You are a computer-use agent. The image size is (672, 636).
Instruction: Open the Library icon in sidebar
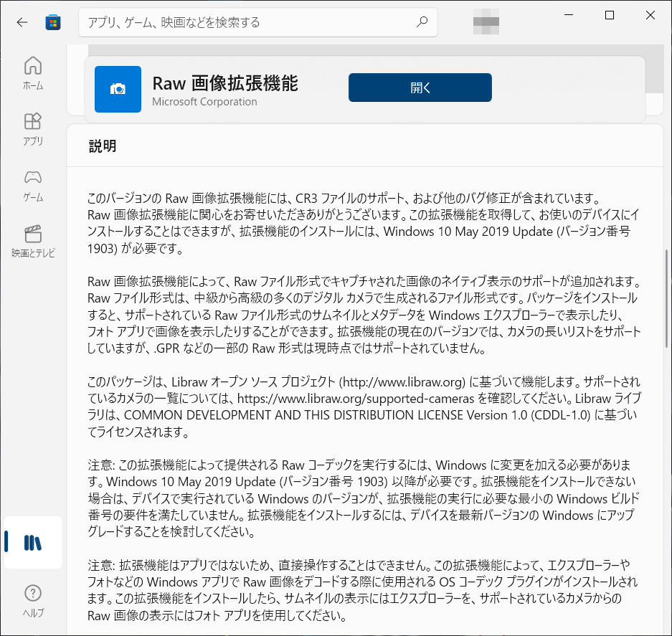click(33, 543)
